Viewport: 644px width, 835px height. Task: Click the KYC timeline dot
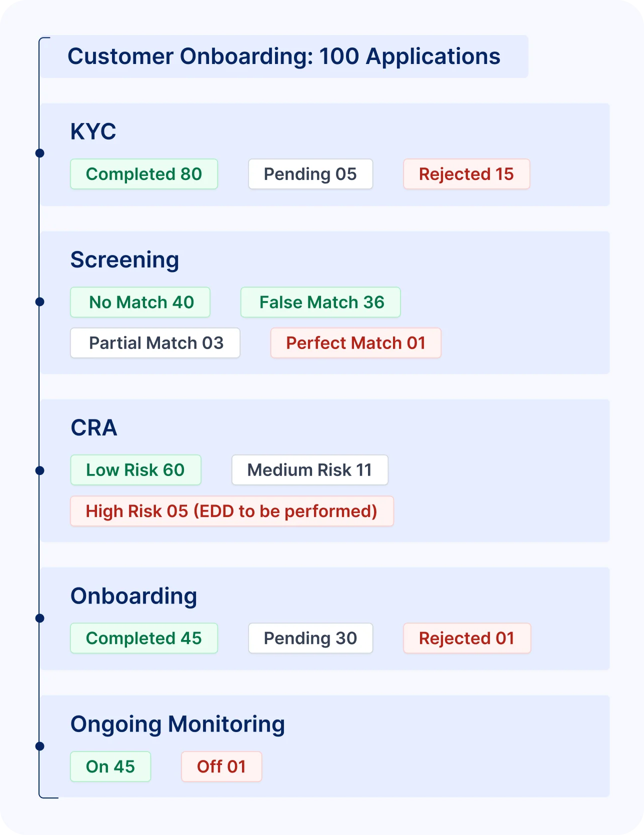click(40, 153)
